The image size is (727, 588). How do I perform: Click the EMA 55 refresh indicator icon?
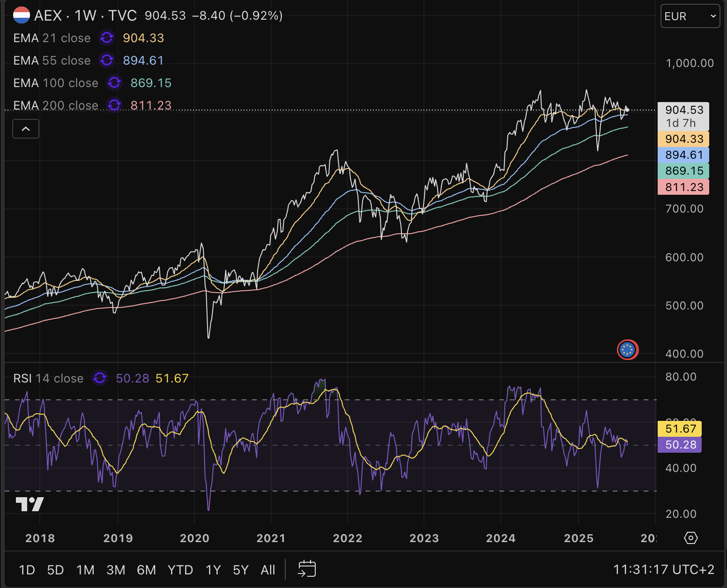click(x=107, y=60)
